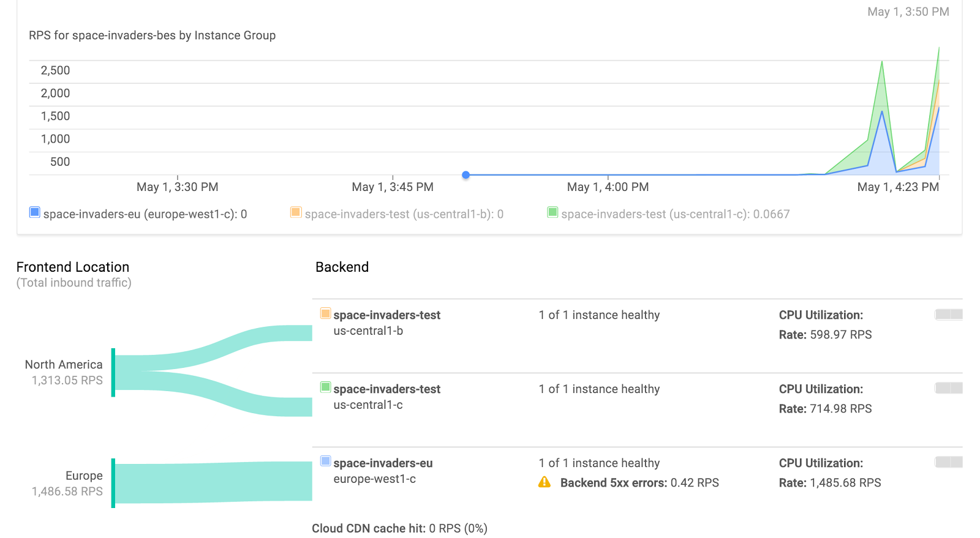
Task: Click the 1,313.05 RPS traffic value
Action: click(67, 381)
